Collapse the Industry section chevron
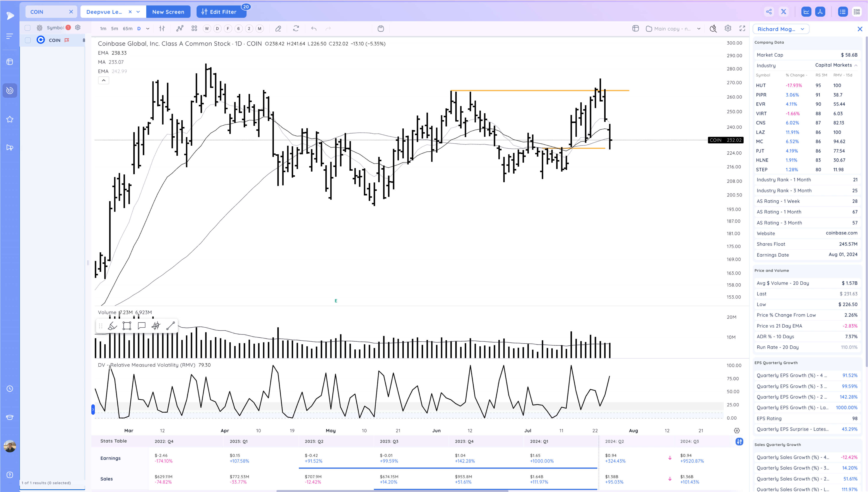This screenshot has width=868, height=492. (856, 65)
